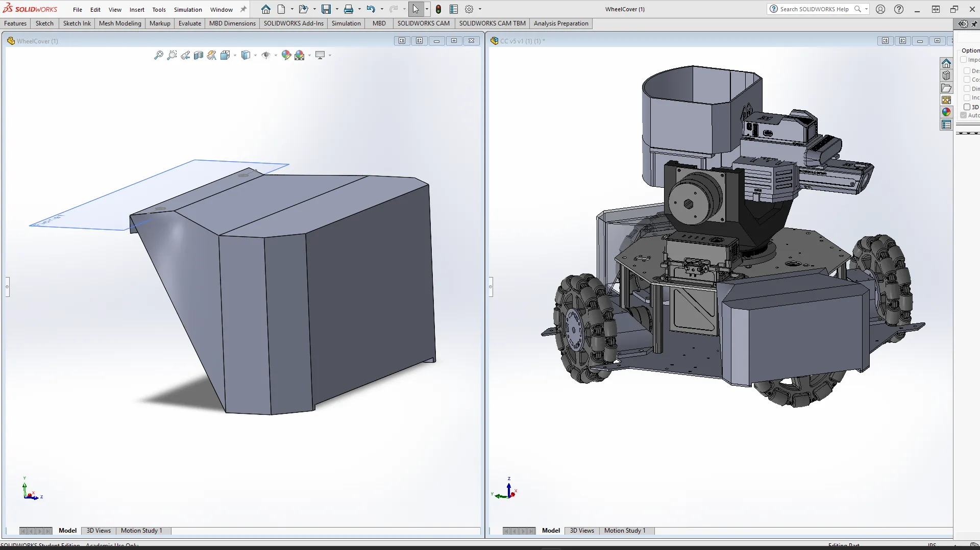
Task: Click the Tile Right button in WheelCover window
Action: (420, 41)
